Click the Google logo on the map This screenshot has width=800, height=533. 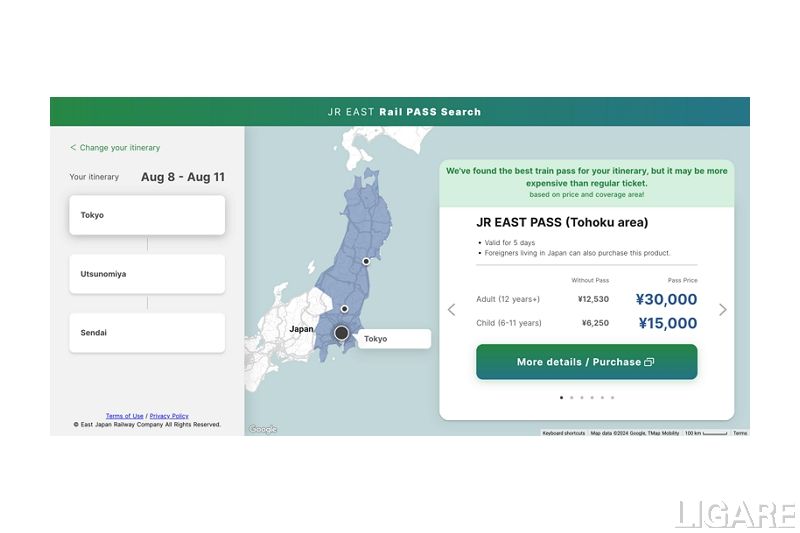[263, 429]
